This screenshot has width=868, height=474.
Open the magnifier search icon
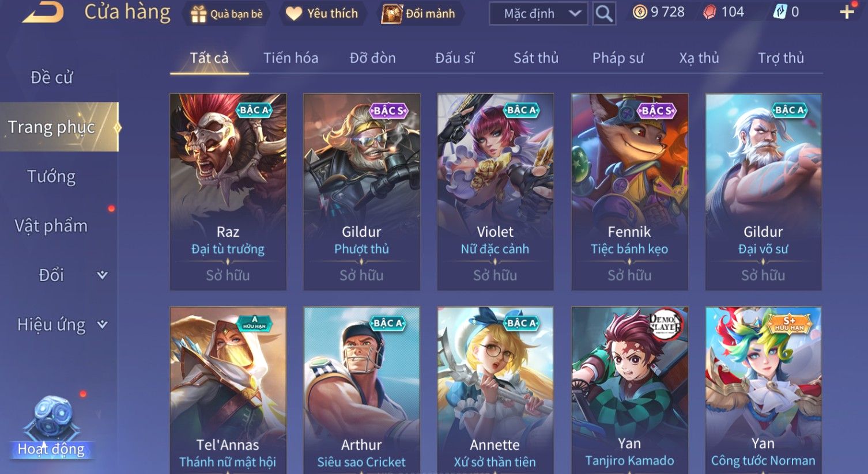(603, 13)
